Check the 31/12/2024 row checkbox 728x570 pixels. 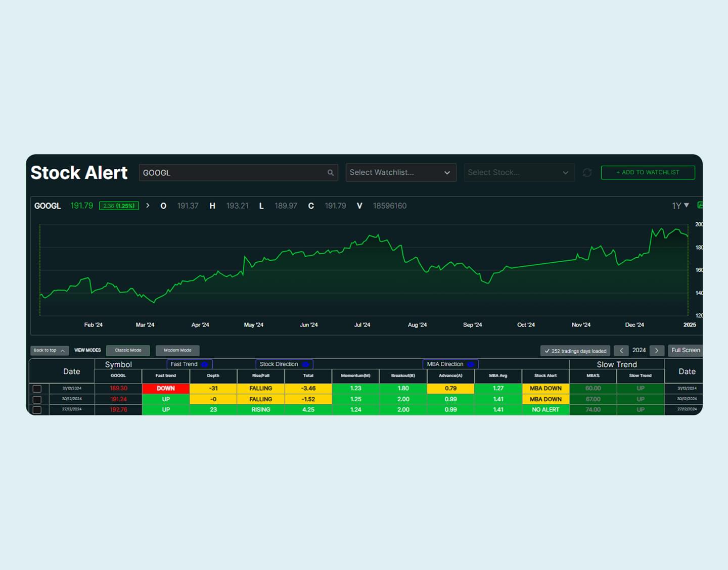point(37,389)
